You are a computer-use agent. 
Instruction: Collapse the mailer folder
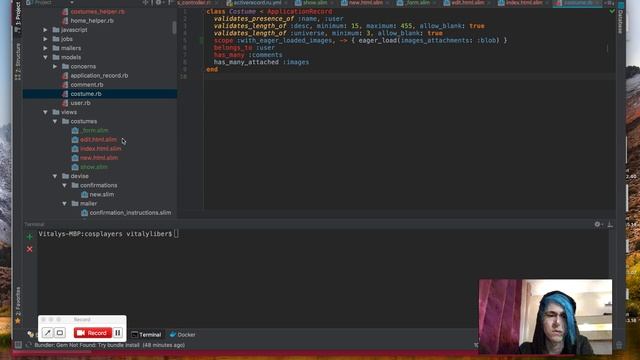pyautogui.click(x=64, y=203)
